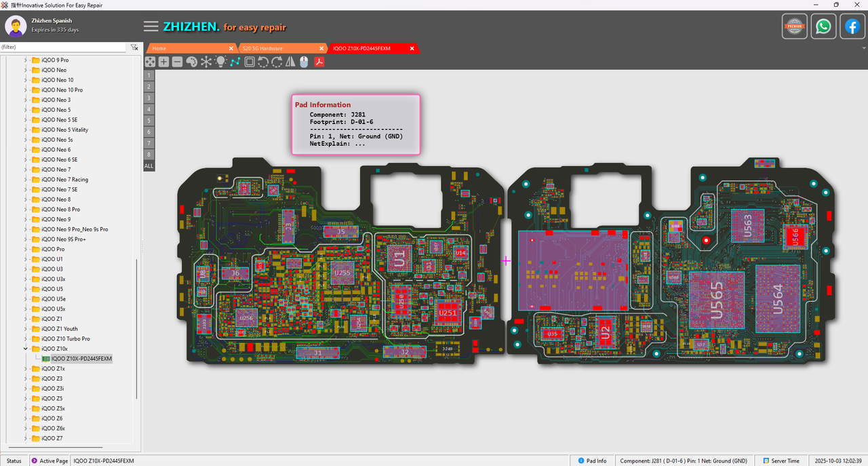The width and height of the screenshot is (868, 466).
Task: Click the Active Page arrow icon
Action: pyautogui.click(x=35, y=461)
